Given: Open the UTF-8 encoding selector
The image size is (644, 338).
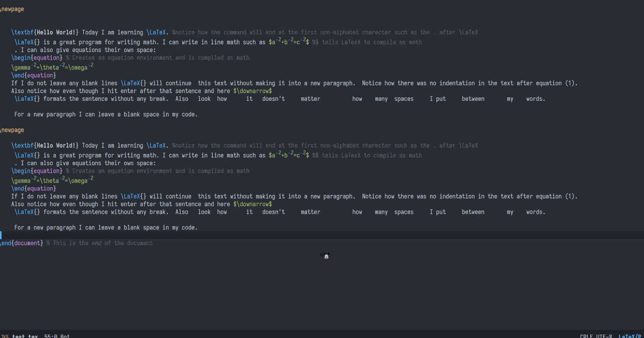Looking at the screenshot, I should [605, 336].
